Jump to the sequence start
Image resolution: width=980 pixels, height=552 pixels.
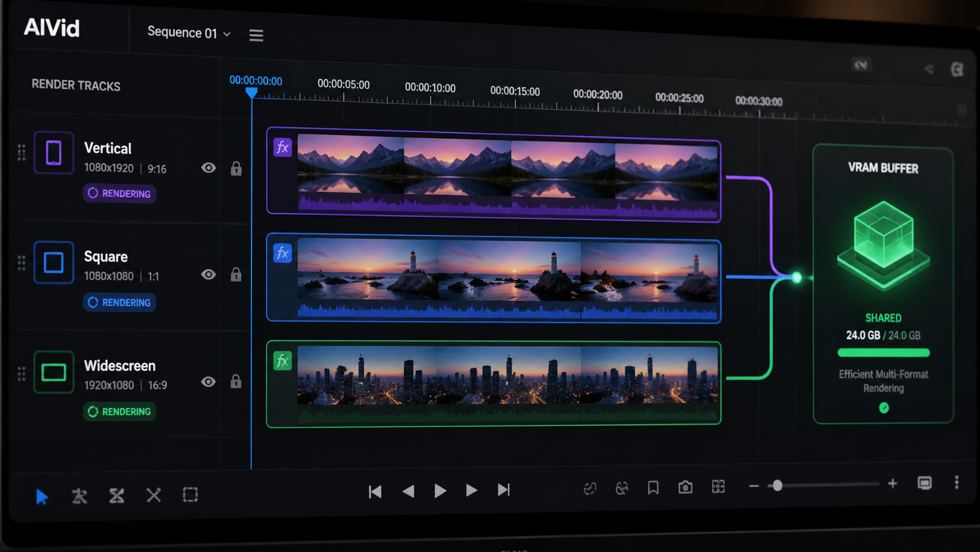pyautogui.click(x=375, y=492)
